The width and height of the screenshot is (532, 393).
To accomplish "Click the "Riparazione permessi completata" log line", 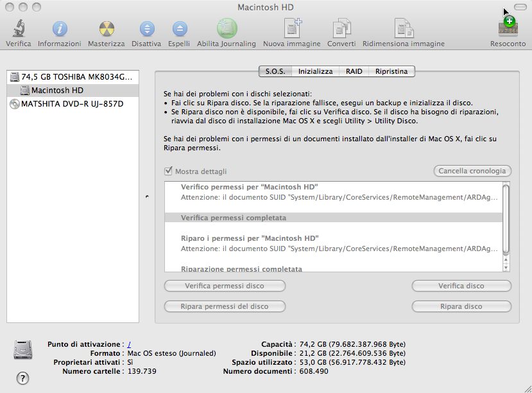I will [241, 269].
